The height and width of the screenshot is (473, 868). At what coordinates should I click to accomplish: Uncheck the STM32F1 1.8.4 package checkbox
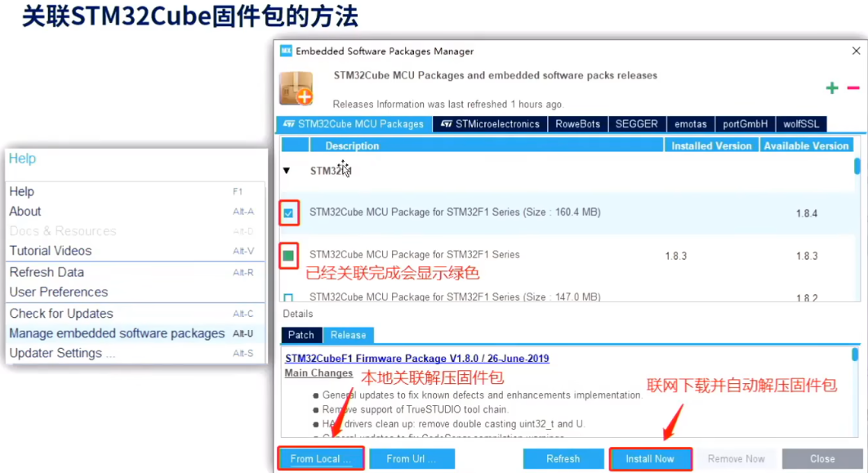[288, 212]
